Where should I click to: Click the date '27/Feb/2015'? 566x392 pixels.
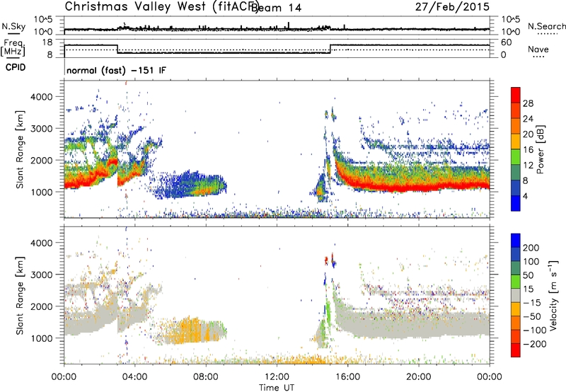(x=452, y=6)
